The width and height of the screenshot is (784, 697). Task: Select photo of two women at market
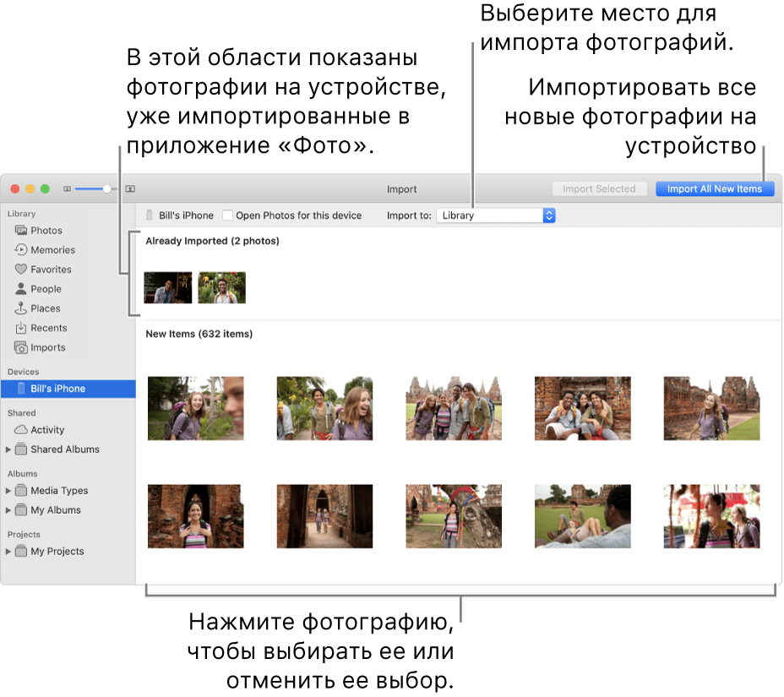(711, 516)
